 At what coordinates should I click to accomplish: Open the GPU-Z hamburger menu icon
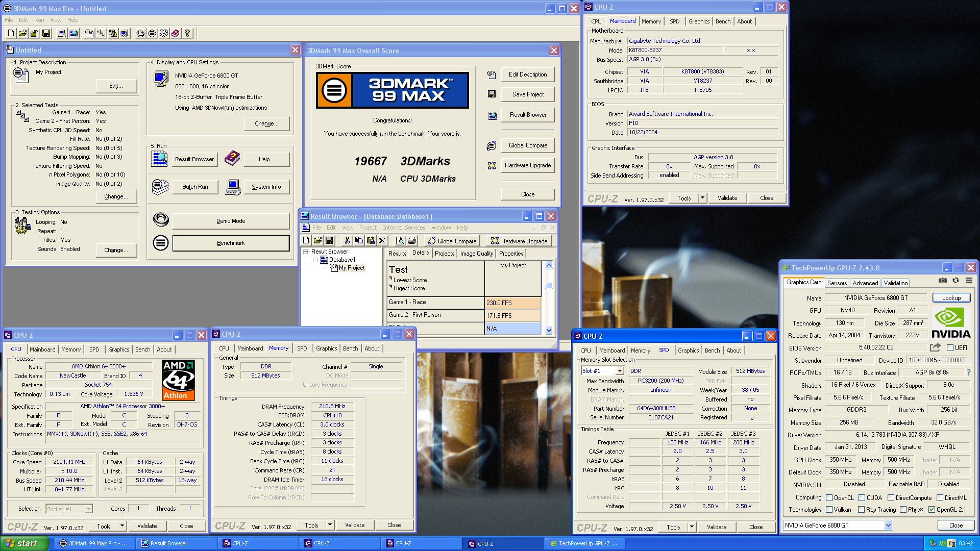(x=969, y=280)
